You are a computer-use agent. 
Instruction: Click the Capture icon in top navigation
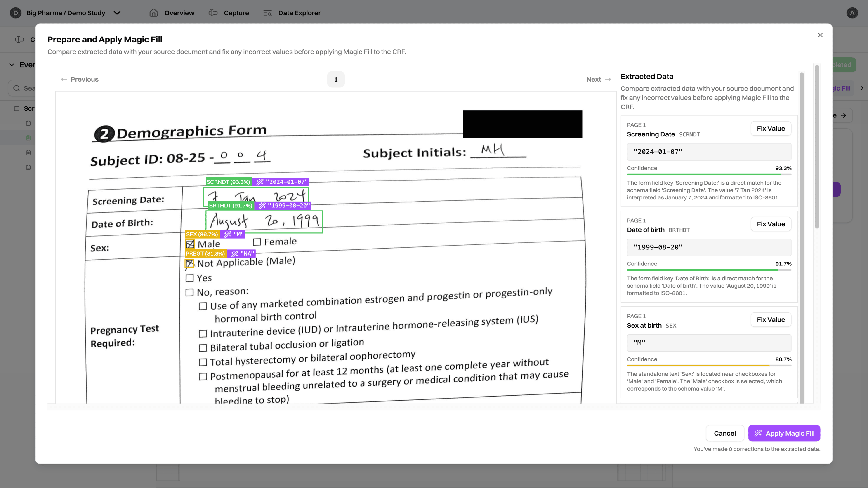click(x=213, y=13)
